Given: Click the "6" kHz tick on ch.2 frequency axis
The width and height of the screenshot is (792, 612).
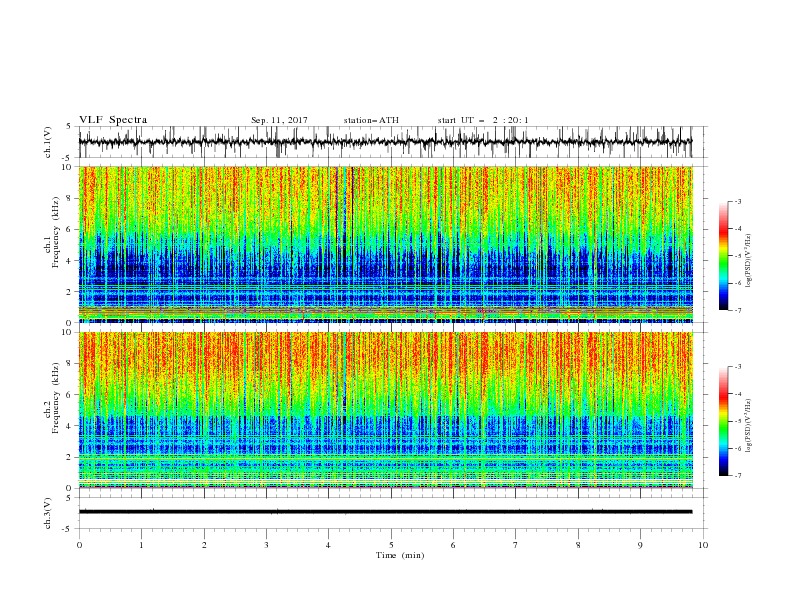Looking at the screenshot, I should pos(70,395).
